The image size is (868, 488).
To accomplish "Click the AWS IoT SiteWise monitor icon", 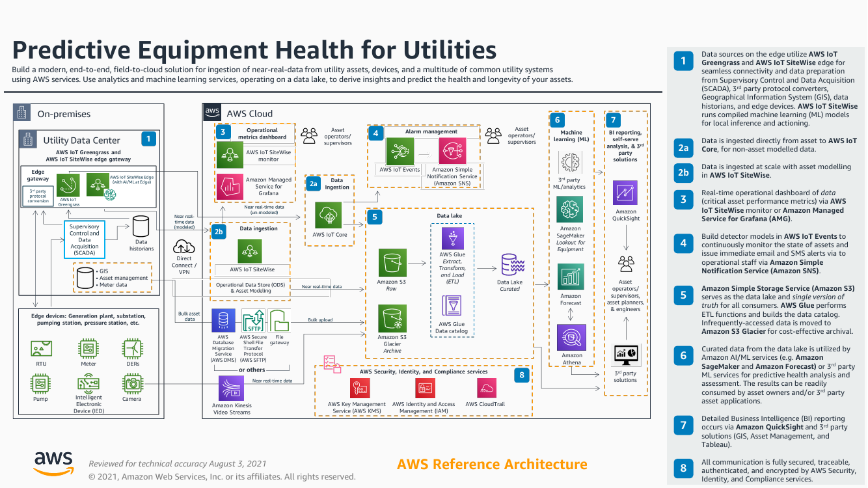I will [x=228, y=155].
